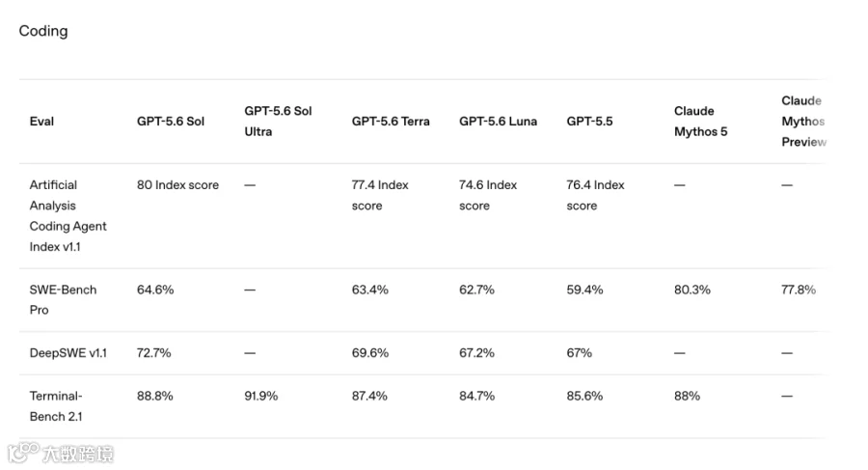Select the 80.3% SWE-Bench Pro cell

click(692, 290)
